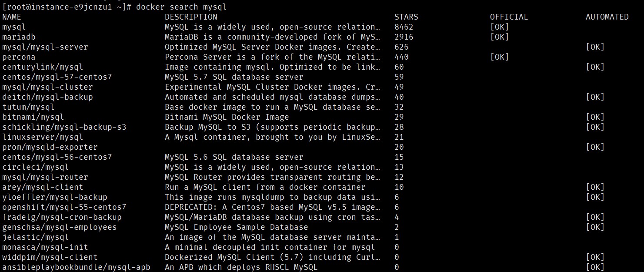Click the ansibleplaybookbundle/mysql-apb image name
The height and width of the screenshot is (272, 644).
coord(76,267)
